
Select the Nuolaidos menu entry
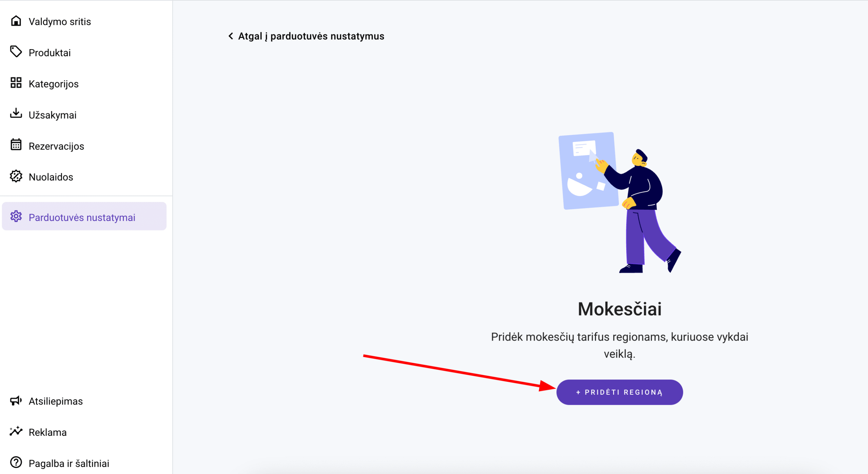pos(51,177)
